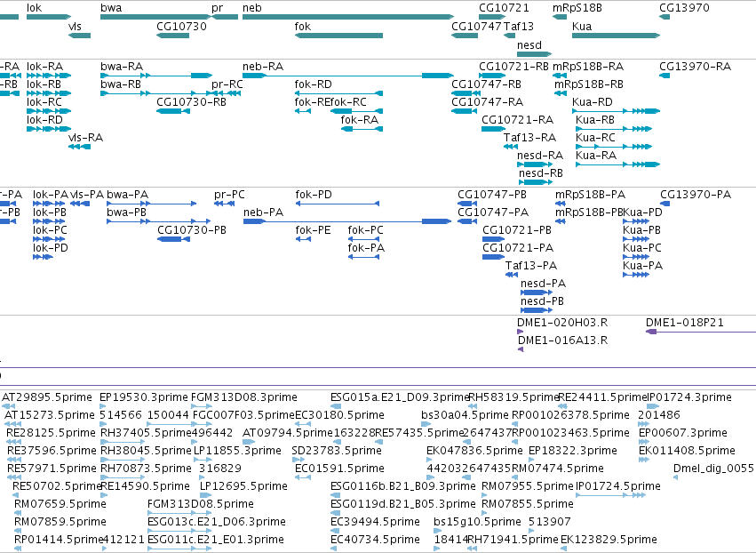Click the "neb-RA" transcript label
This screenshot has height=553, width=756.
pos(263,67)
